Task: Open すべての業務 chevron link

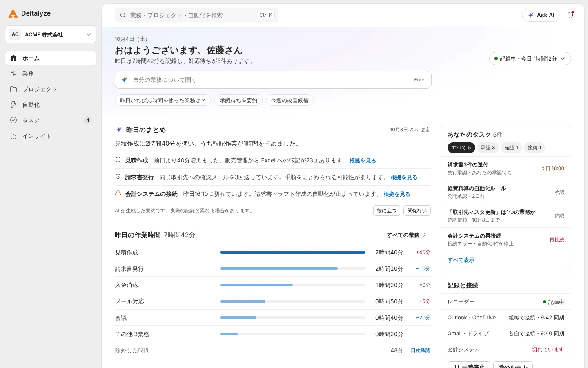Action: pyautogui.click(x=407, y=235)
